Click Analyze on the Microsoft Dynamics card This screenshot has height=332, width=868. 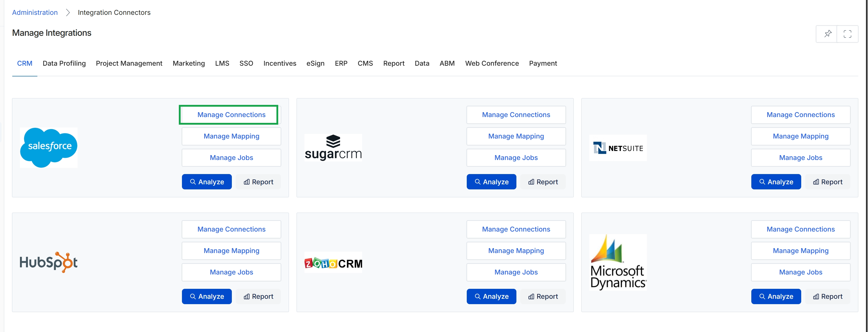click(776, 296)
